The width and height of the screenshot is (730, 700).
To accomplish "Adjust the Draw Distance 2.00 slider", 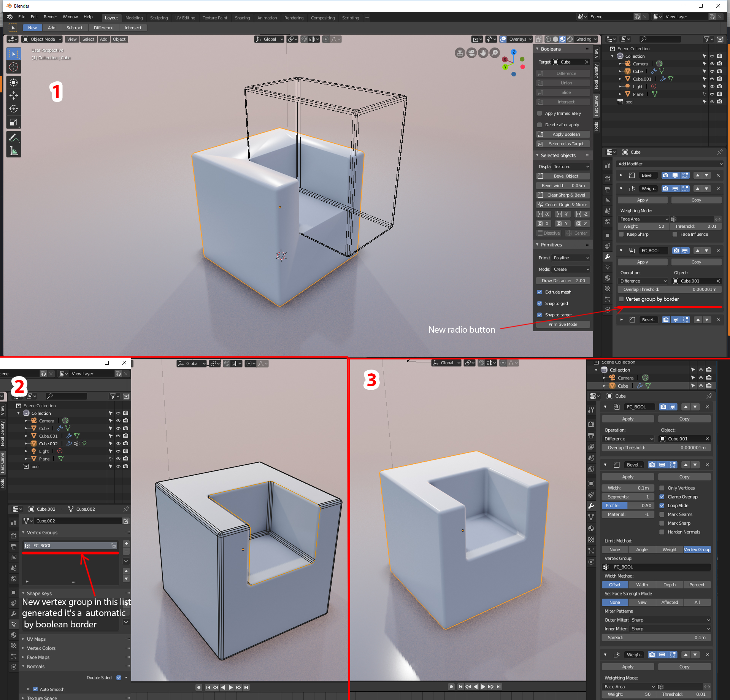I will 563,281.
